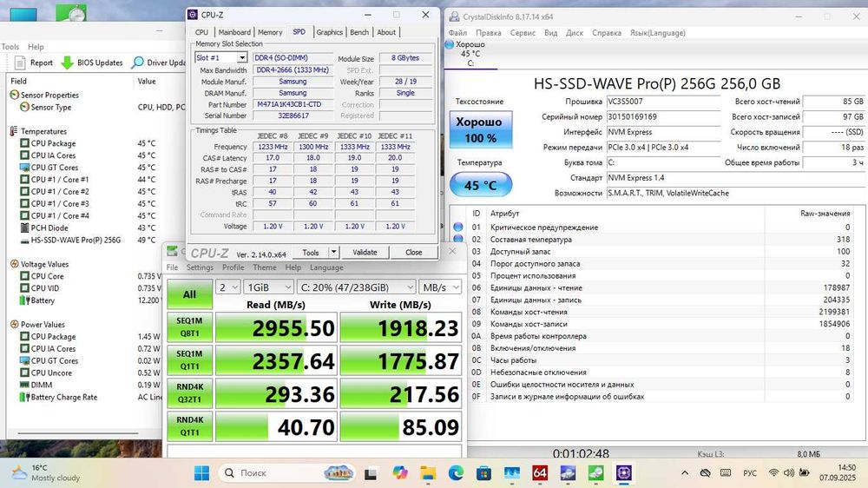Open the weather widget on the taskbar

[x=47, y=473]
